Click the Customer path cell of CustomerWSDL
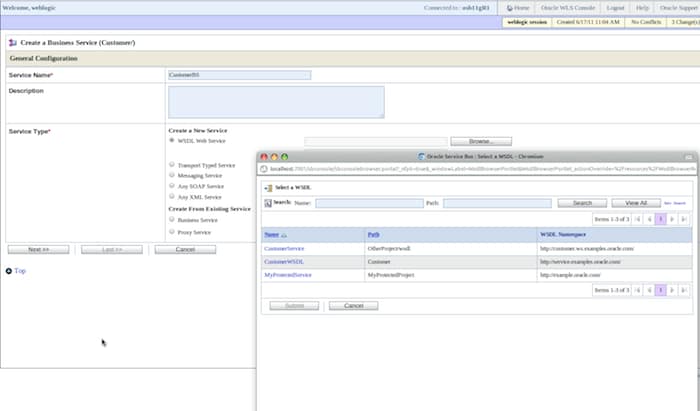This screenshot has width=700, height=411. pos(379,262)
